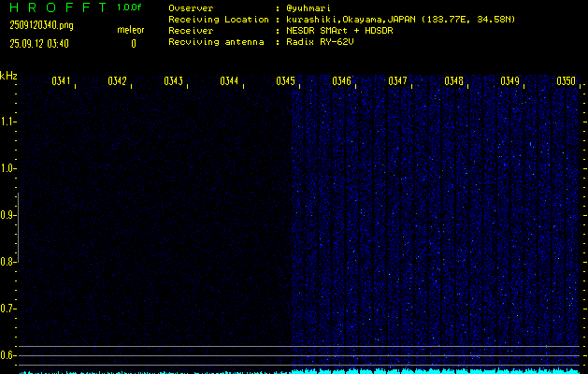Click time marker 0347
The image size is (588, 374).
[397, 81]
